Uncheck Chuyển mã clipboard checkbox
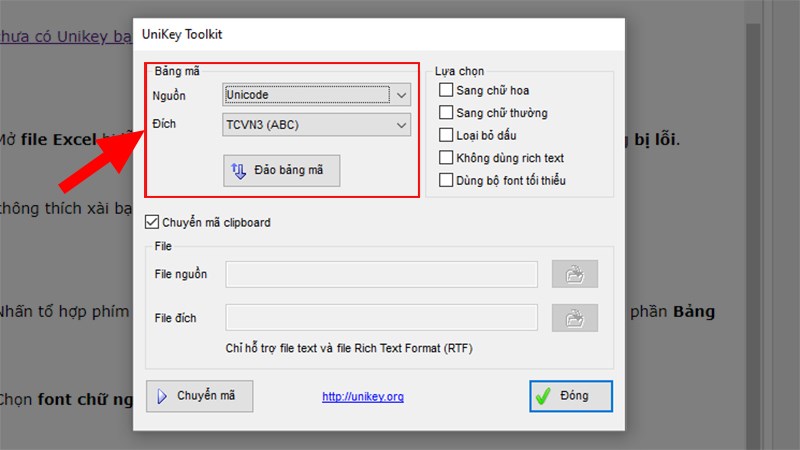This screenshot has width=800, height=450. tap(153, 222)
